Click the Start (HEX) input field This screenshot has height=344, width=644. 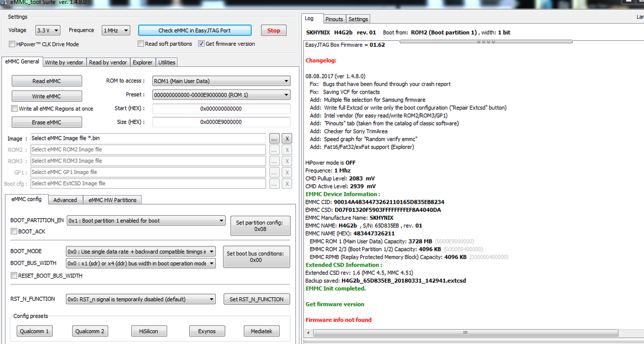pos(221,109)
